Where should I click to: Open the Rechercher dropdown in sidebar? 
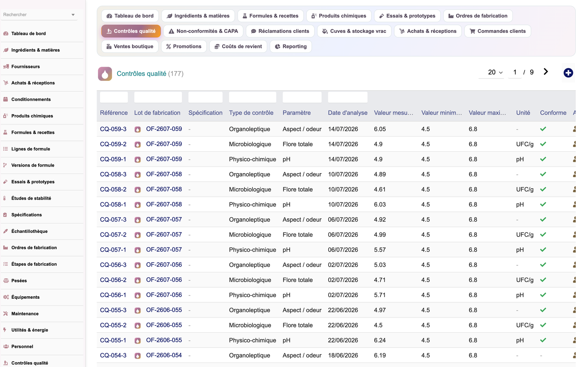[39, 15]
